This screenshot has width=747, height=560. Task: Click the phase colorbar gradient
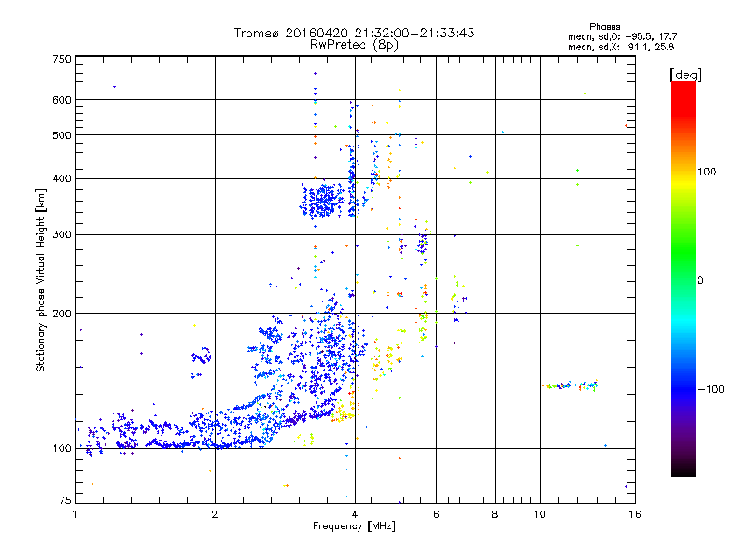[x=684, y=278]
